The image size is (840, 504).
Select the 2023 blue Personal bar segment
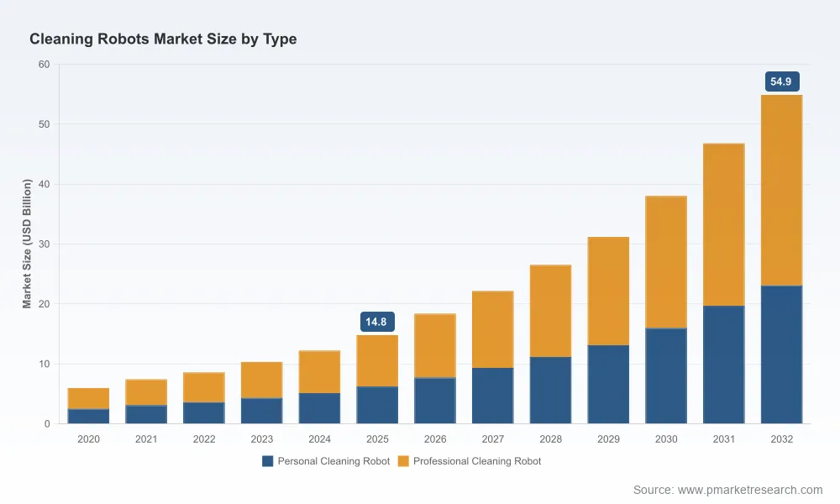(261, 411)
